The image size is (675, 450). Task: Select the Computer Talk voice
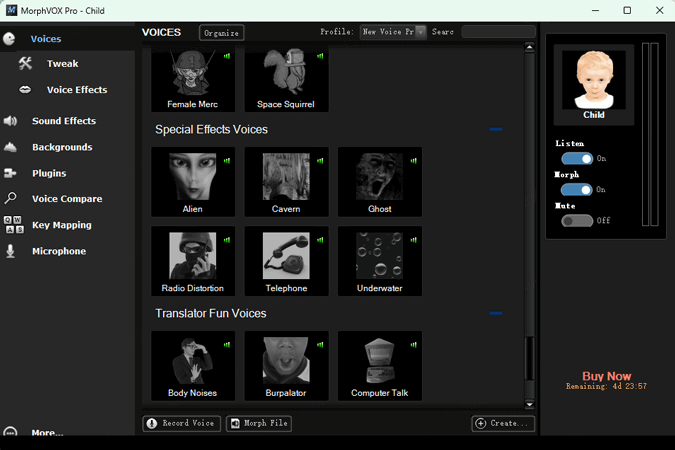[380, 366]
